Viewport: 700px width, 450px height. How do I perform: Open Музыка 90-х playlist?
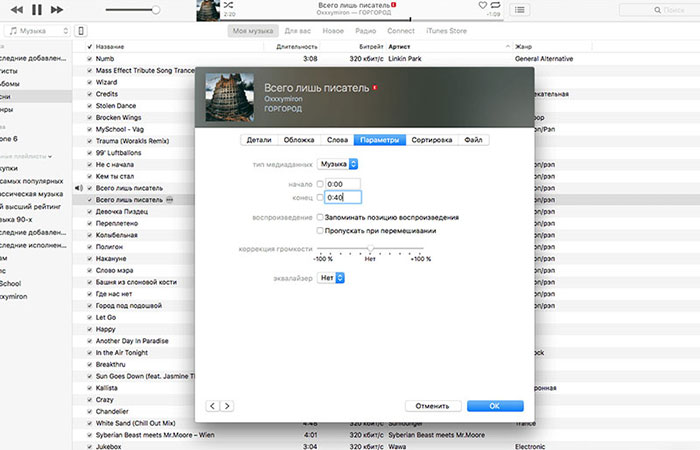(x=16, y=219)
